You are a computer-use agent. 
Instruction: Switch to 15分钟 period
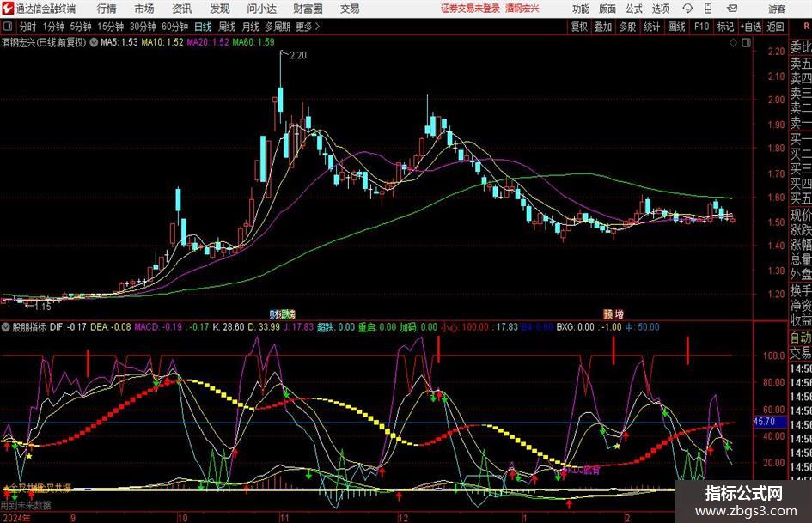pyautogui.click(x=110, y=27)
